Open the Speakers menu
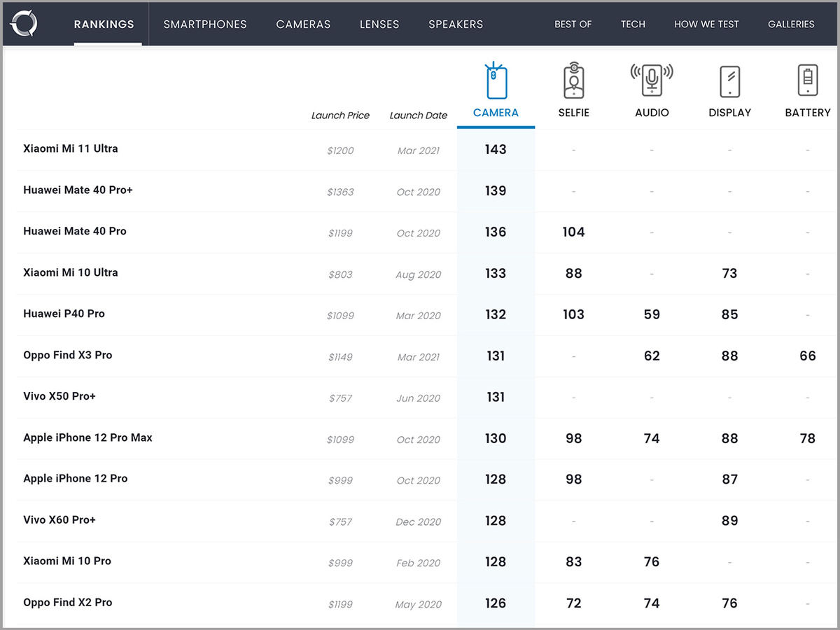This screenshot has height=630, width=840. click(x=456, y=24)
